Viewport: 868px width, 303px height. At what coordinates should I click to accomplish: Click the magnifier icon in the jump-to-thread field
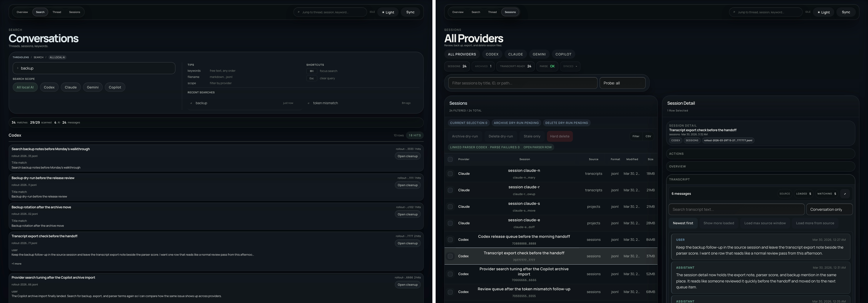(298, 12)
